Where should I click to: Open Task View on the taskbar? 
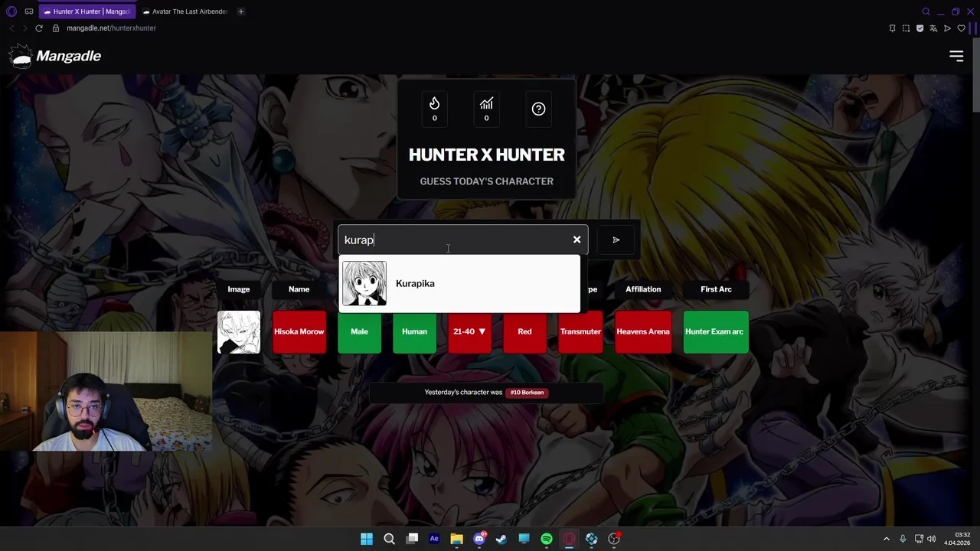pyautogui.click(x=412, y=539)
